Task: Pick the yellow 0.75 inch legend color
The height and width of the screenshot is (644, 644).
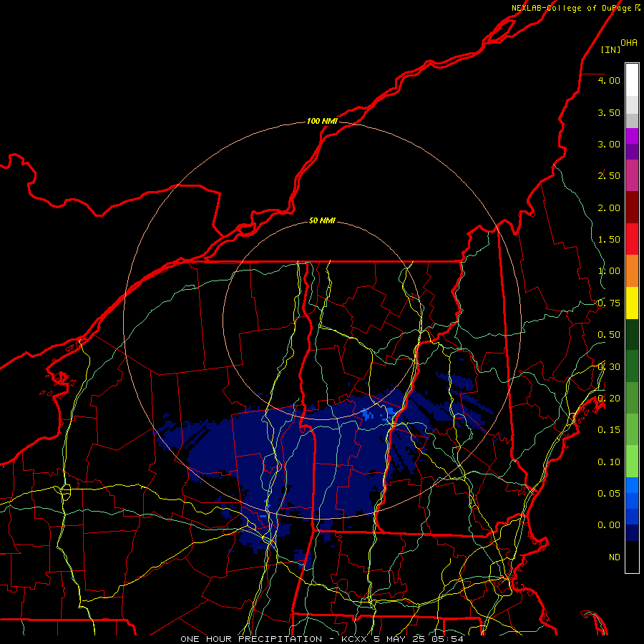Action: [632, 303]
